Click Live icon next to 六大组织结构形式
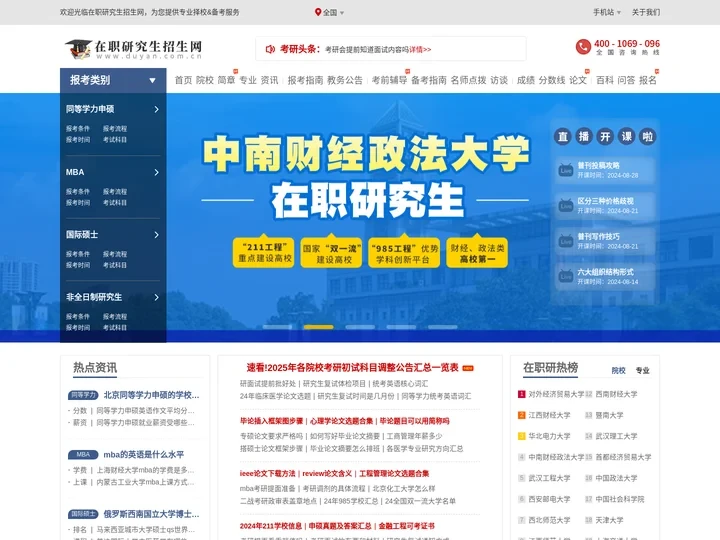This screenshot has height=540, width=720. (566, 276)
